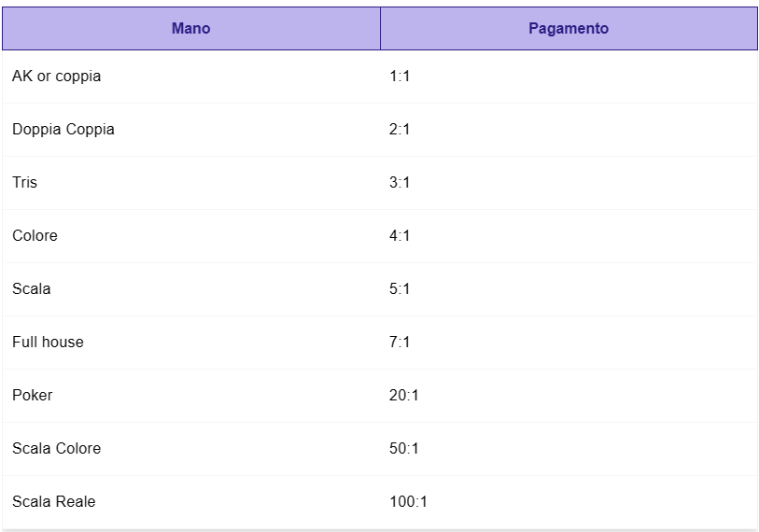Viewport: 759px width, 532px height.
Task: Click the 3:1 payout value
Action: click(400, 183)
